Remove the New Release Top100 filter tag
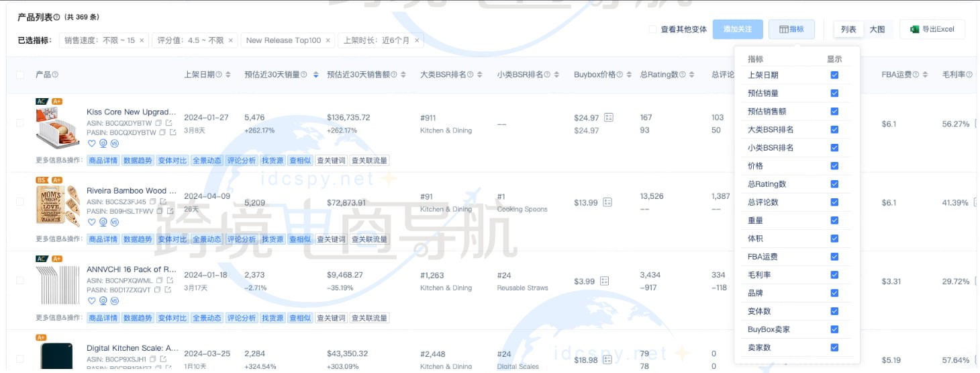 [x=328, y=40]
